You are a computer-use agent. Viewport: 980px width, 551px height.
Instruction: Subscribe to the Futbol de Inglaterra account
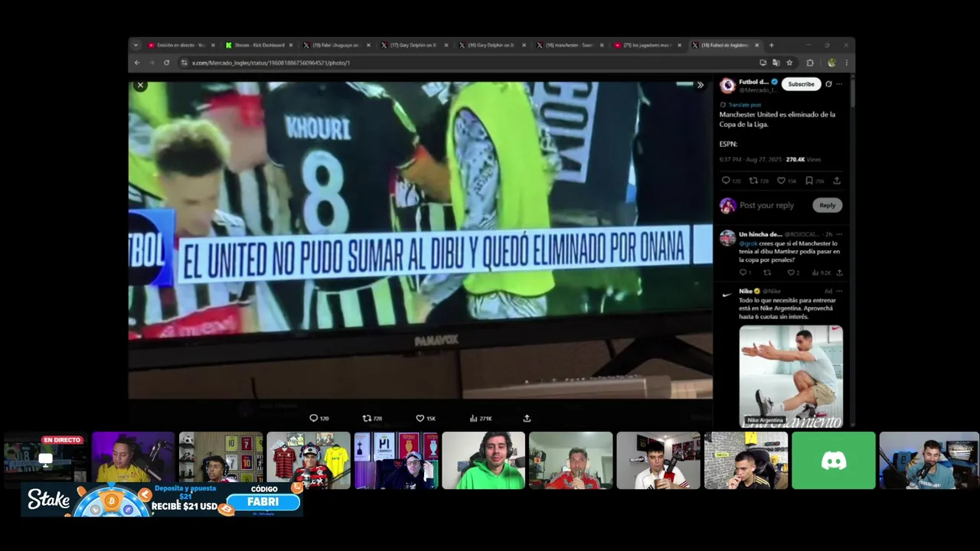click(801, 84)
